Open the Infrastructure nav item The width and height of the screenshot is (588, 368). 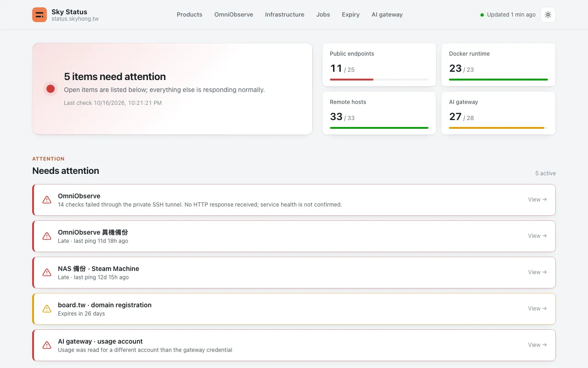(284, 15)
